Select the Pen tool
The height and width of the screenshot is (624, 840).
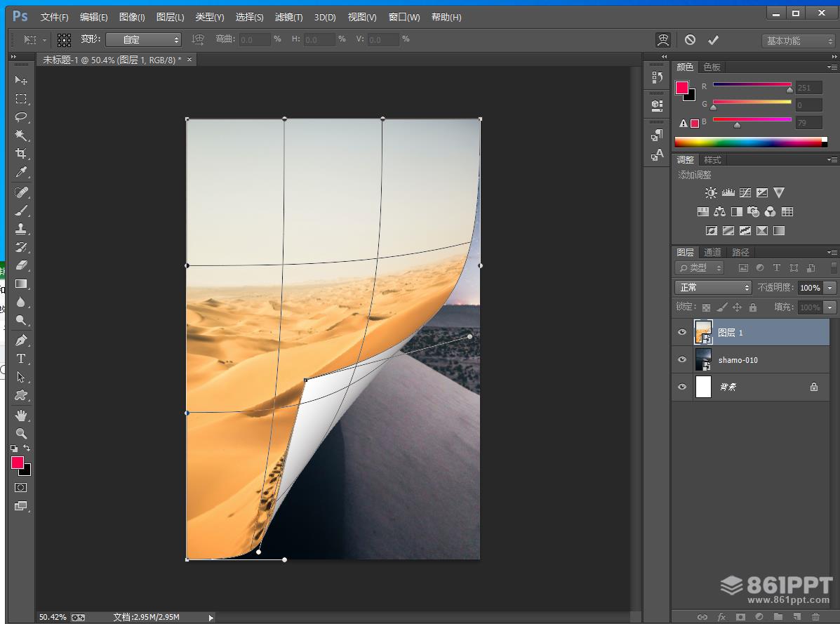tap(21, 340)
